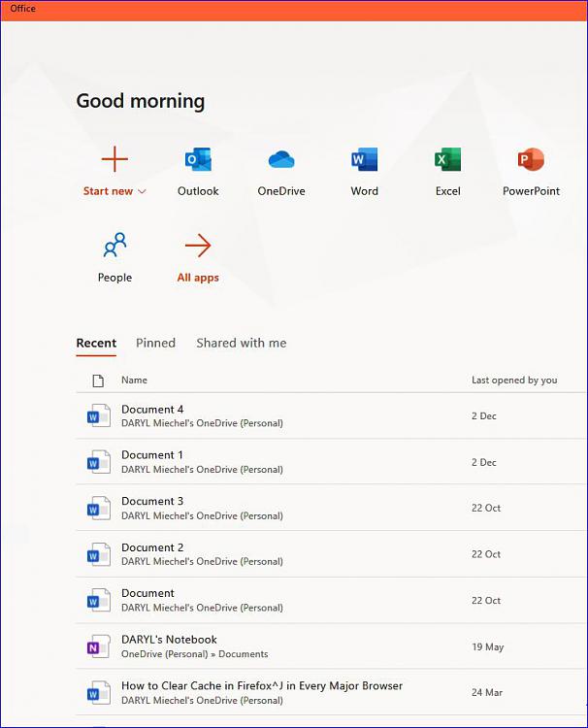Click the Word icon beside plain Document
Screen dimensions: 588x728
[99, 600]
